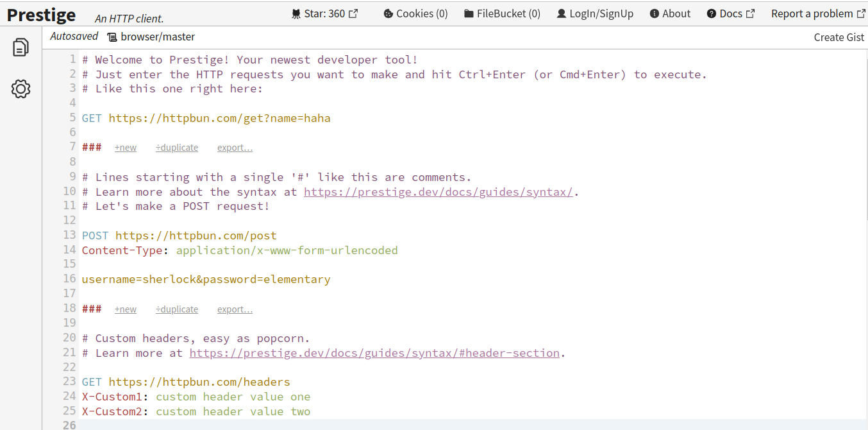Image resolution: width=868 pixels, height=430 pixels.
Task: Click export… on line 18
Action: coord(235,309)
